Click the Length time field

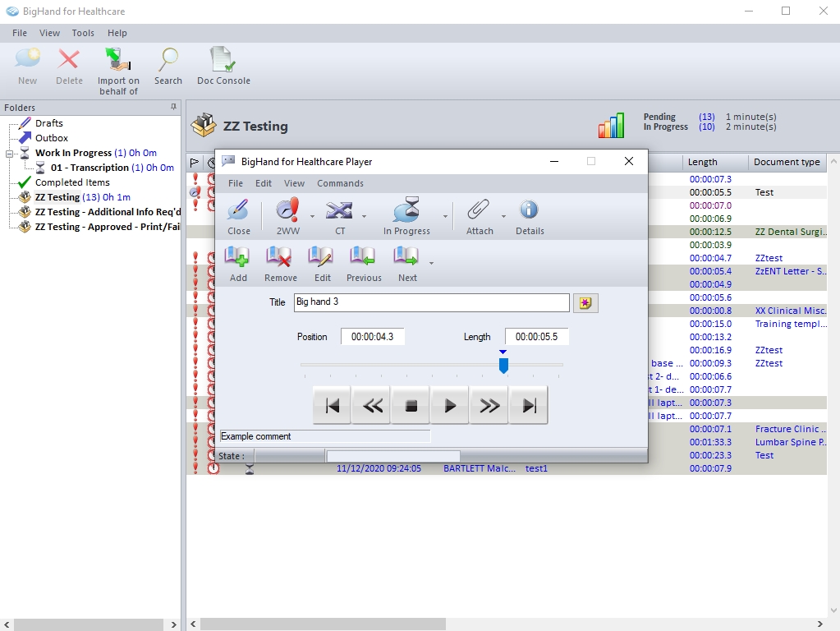tap(536, 337)
